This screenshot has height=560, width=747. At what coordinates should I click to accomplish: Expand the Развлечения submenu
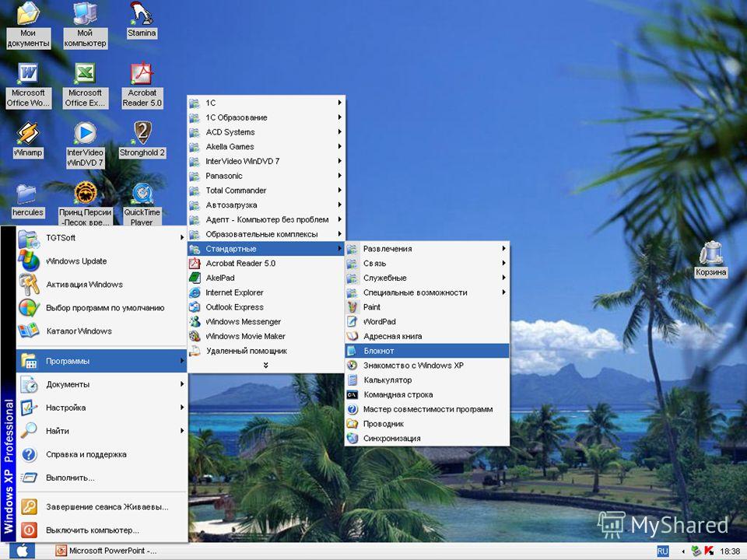[x=427, y=249]
